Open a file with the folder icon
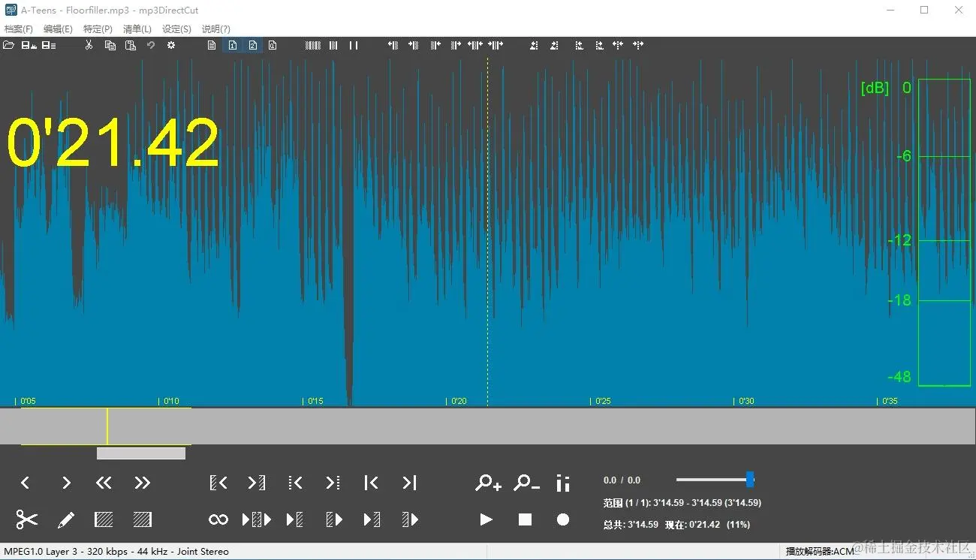This screenshot has height=560, width=976. tap(8, 46)
